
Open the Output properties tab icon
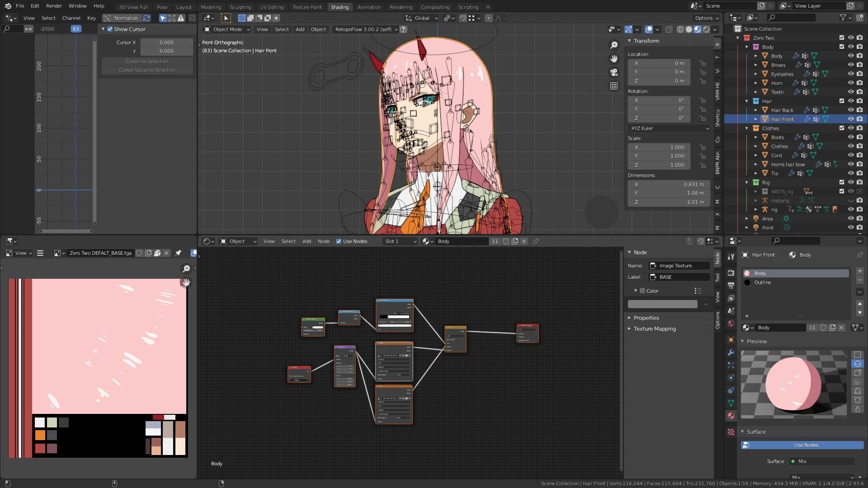pos(731,286)
